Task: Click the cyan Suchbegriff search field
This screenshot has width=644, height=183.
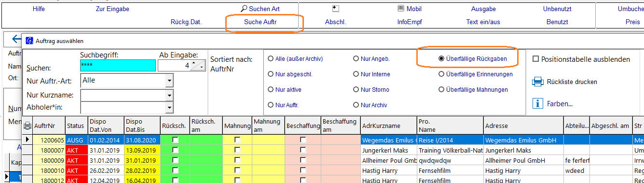Action: tap(118, 65)
